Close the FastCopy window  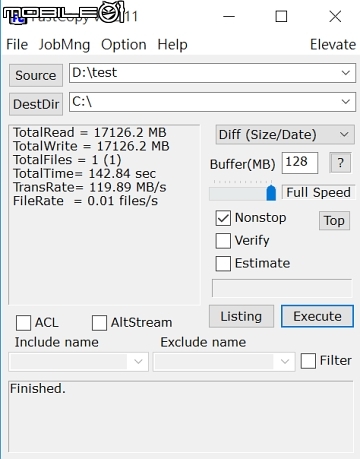pos(335,16)
